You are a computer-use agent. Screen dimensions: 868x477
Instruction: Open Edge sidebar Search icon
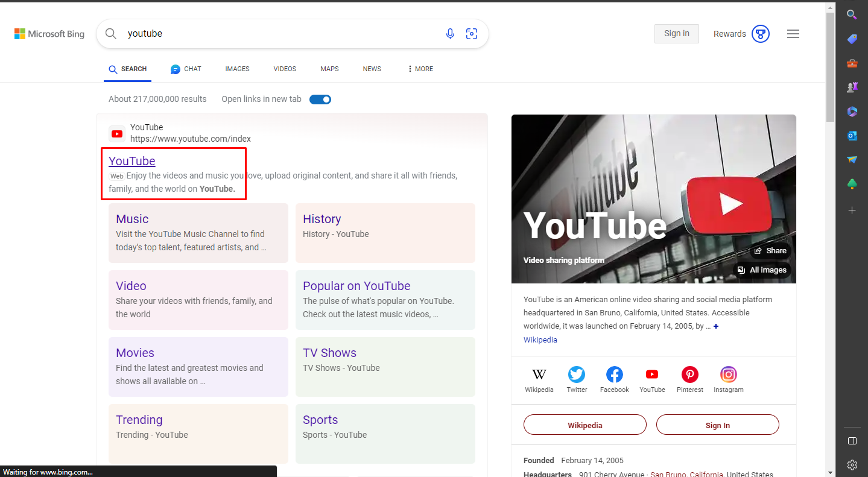[852, 14]
